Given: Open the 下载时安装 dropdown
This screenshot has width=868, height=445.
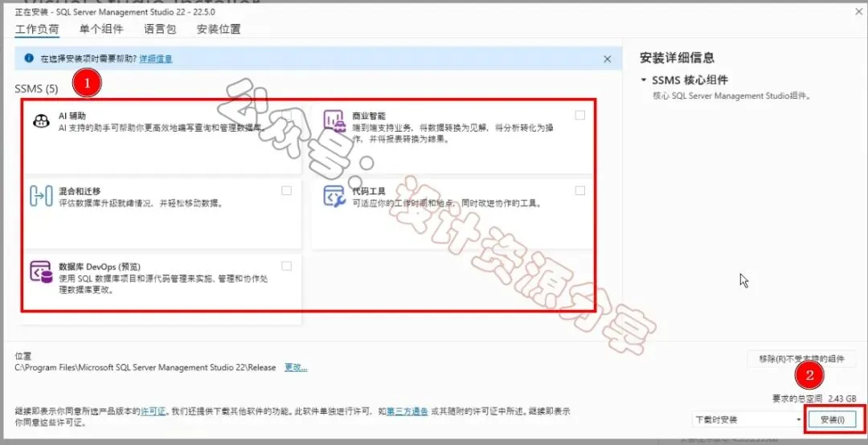Looking at the screenshot, I should pos(747,420).
